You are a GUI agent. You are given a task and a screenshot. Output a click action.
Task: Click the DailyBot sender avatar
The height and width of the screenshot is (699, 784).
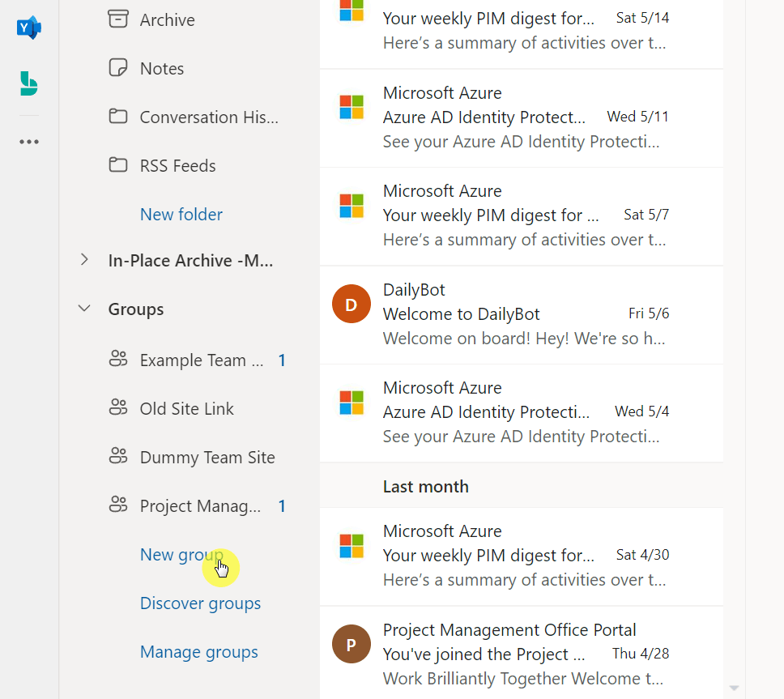point(351,304)
